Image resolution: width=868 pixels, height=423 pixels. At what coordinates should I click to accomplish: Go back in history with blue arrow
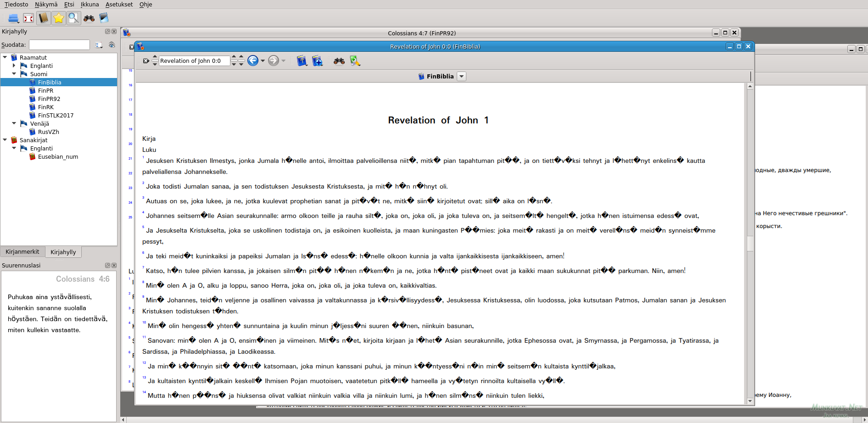pyautogui.click(x=253, y=61)
